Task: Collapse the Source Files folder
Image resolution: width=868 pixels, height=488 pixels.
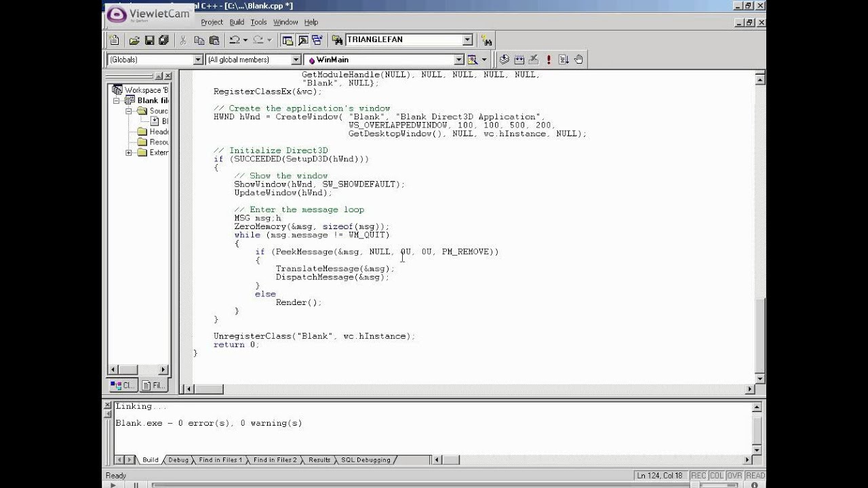Action: tap(129, 110)
